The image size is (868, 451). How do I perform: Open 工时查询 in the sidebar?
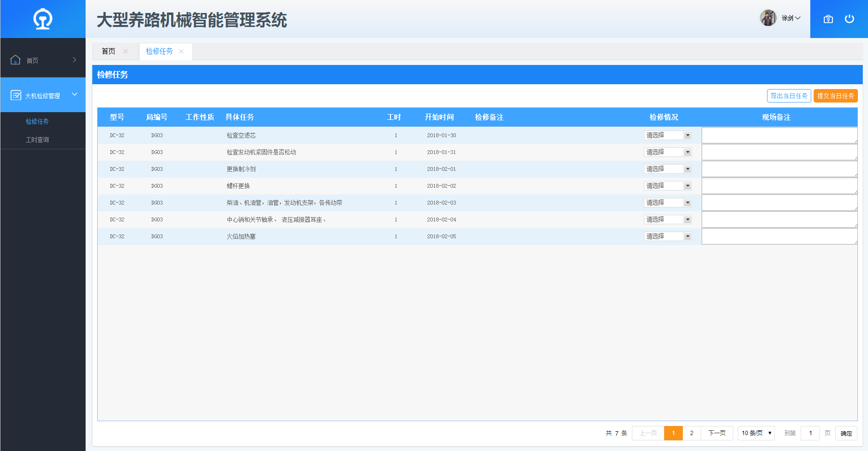[x=38, y=140]
